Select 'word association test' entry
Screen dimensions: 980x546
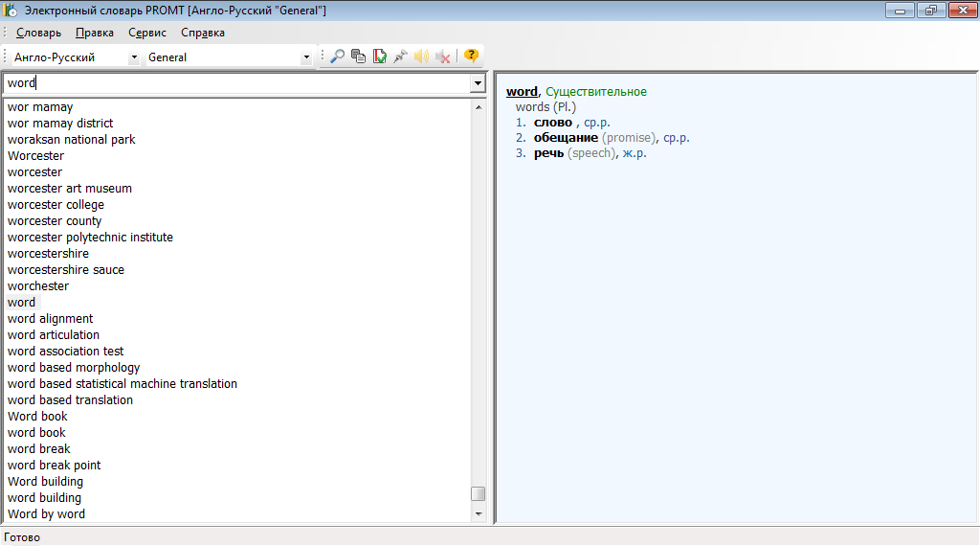coord(66,351)
